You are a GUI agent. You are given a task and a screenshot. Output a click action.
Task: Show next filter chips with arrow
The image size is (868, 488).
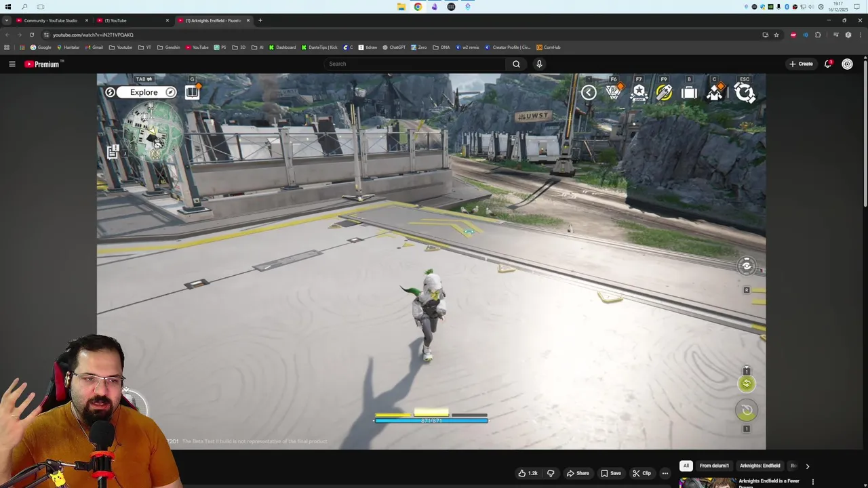click(807, 466)
